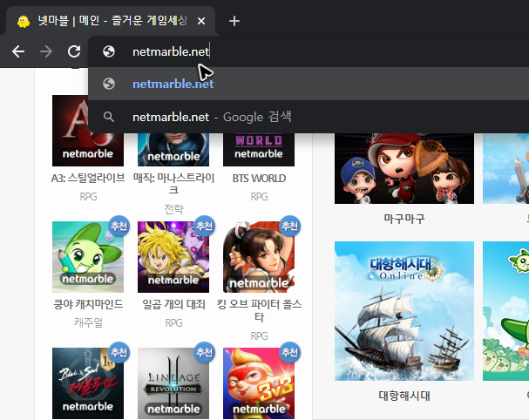Click the 일곱 개의 대죄 title link
Viewport: 529px width, 420px height.
(x=173, y=304)
